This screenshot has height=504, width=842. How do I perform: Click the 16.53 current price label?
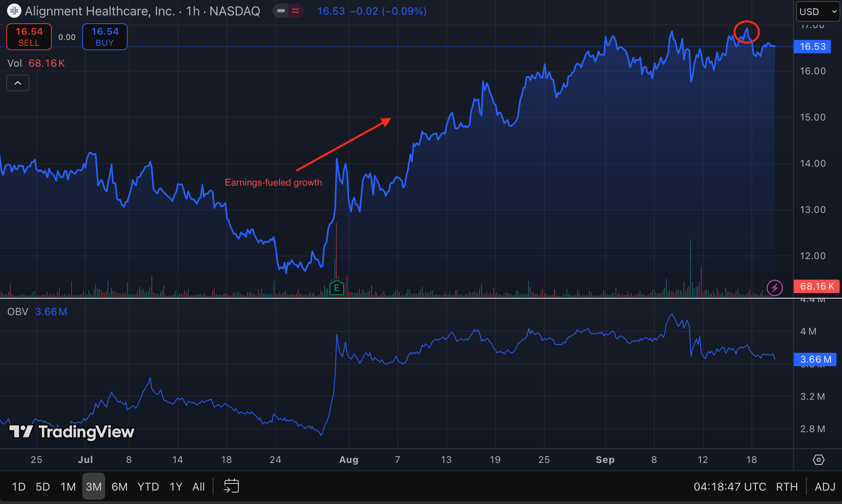point(812,47)
